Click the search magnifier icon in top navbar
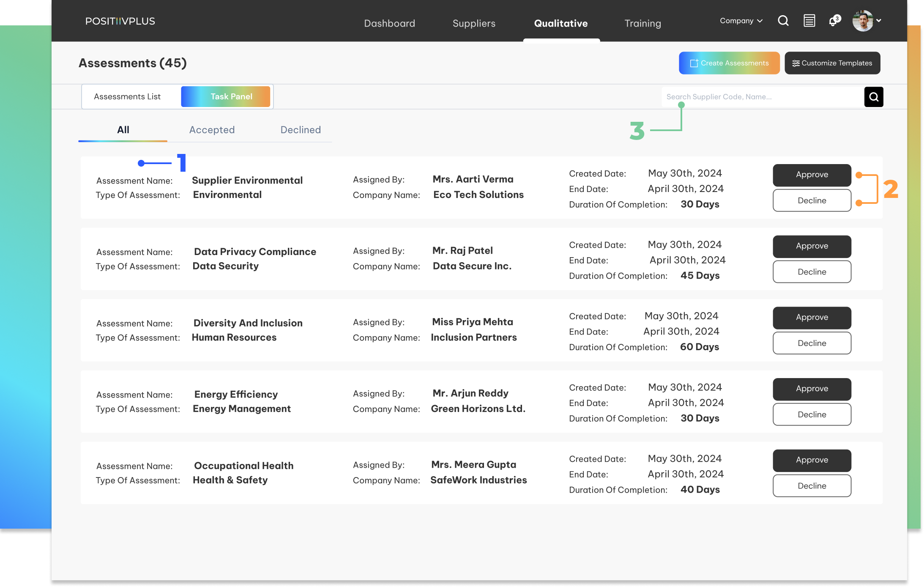924x587 pixels. click(x=783, y=21)
